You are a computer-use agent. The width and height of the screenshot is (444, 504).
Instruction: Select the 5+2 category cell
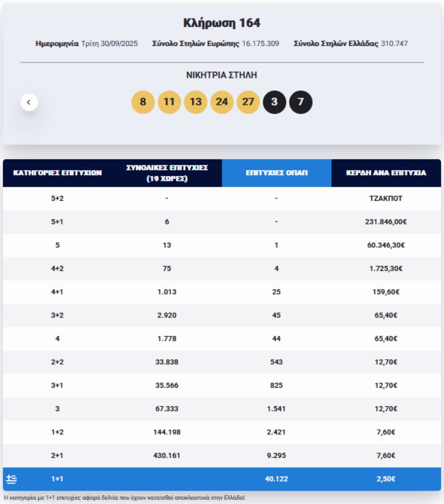(57, 198)
